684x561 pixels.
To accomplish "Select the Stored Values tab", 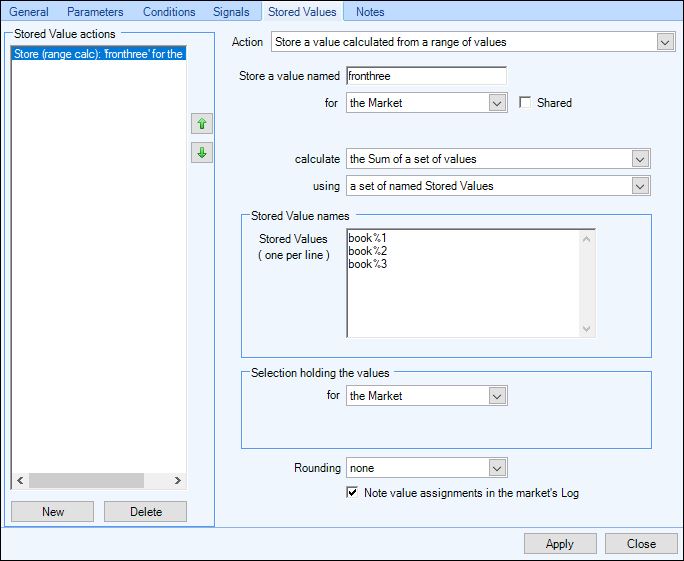I will coord(302,12).
